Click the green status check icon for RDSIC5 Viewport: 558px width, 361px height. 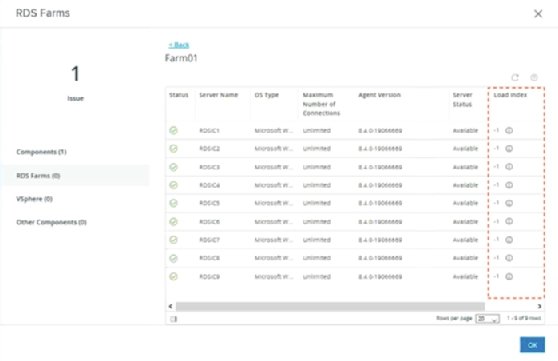click(173, 203)
